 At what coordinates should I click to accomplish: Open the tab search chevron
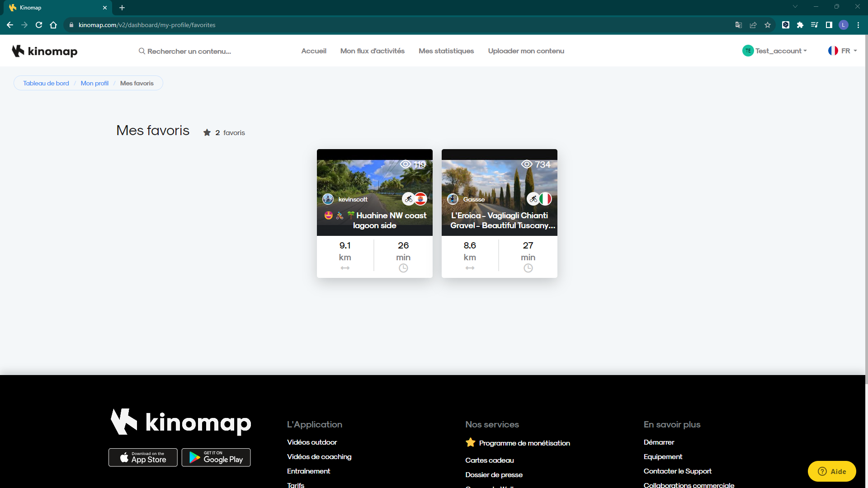[x=795, y=7]
